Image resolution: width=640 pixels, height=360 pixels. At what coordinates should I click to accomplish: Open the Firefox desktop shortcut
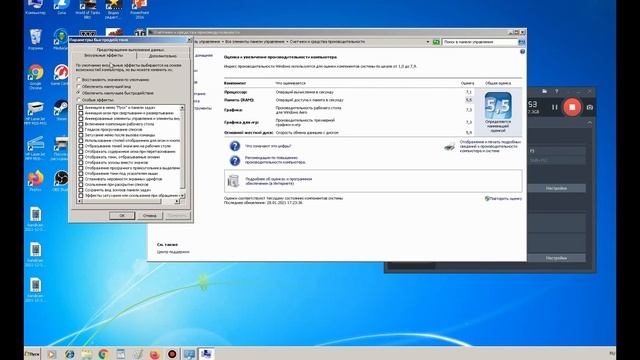36,180
